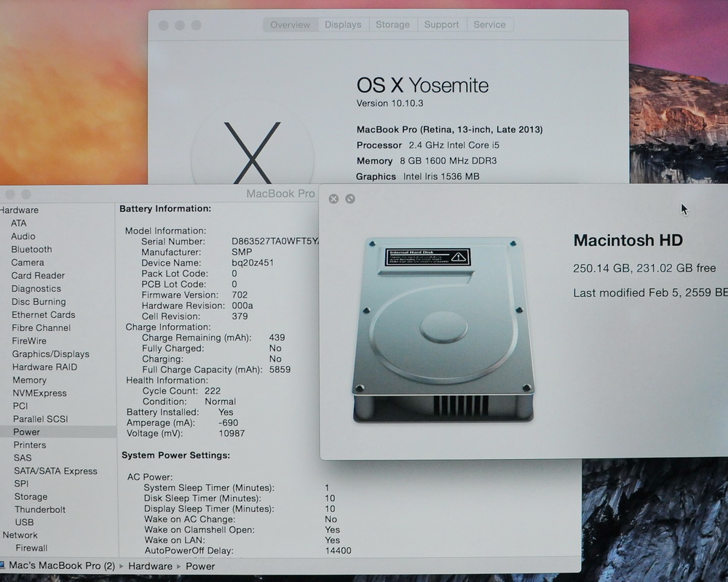
Task: Close the Macintosh HD preview panel
Action: [333, 199]
